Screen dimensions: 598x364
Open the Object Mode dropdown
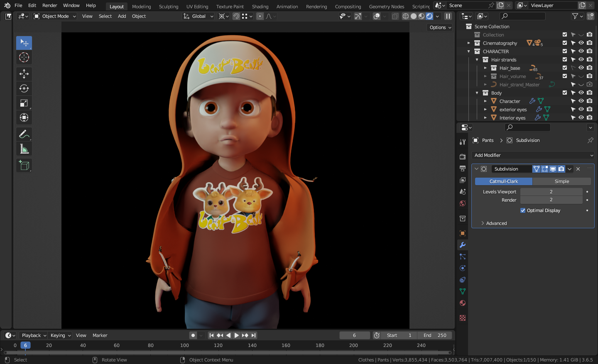(55, 16)
